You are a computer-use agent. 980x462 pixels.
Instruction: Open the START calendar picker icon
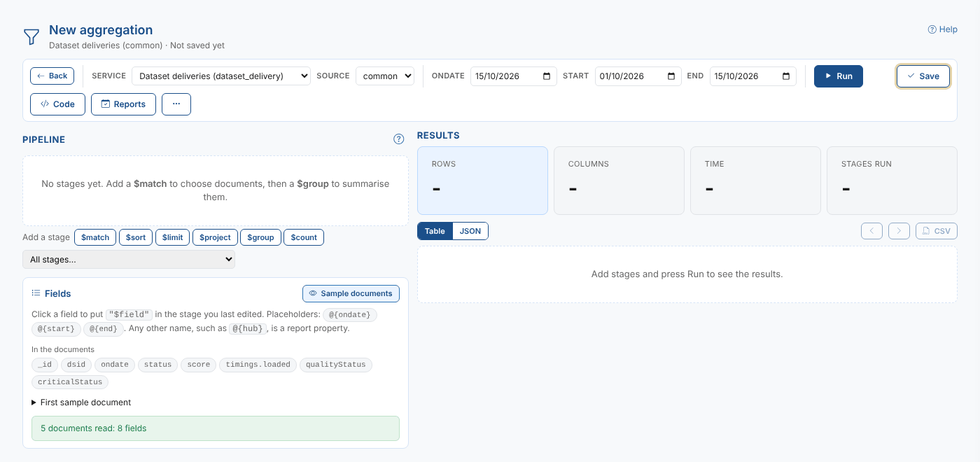(x=671, y=76)
